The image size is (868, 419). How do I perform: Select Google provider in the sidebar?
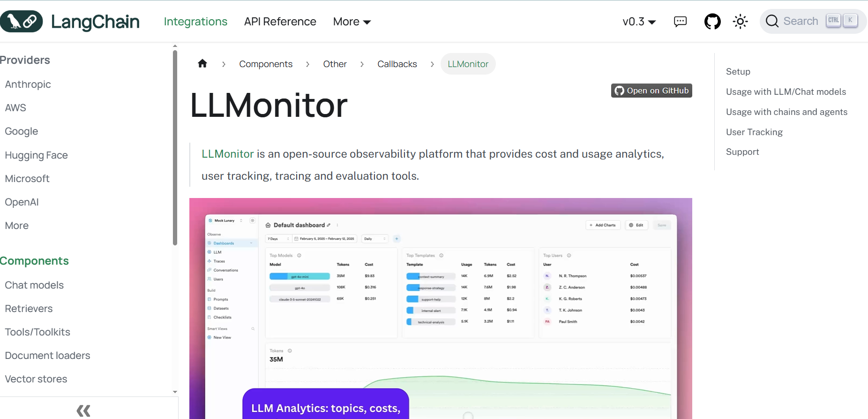click(21, 131)
